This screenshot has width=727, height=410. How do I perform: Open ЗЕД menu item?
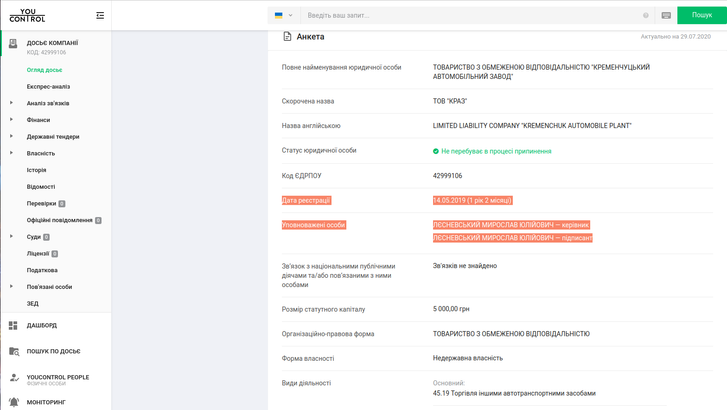tap(32, 304)
